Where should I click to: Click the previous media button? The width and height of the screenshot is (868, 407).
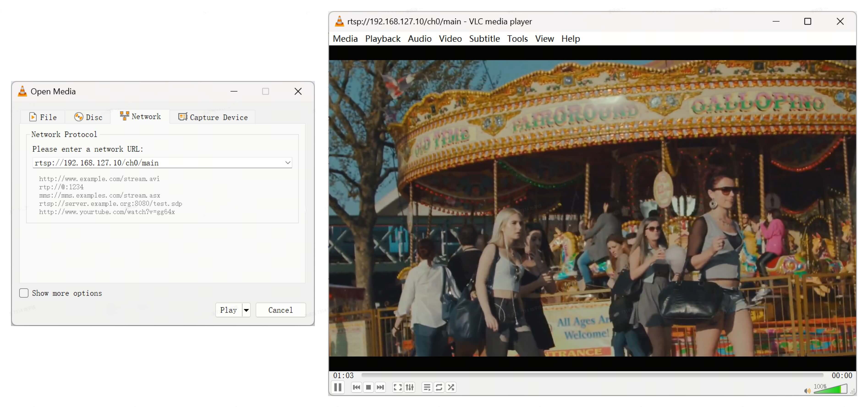tap(356, 387)
